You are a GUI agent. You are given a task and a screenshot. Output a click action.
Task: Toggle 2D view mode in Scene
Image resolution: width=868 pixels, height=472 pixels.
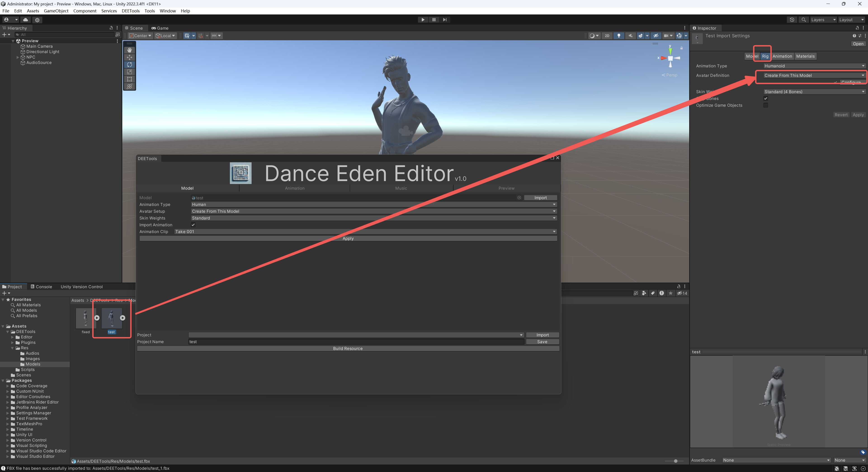coord(607,36)
